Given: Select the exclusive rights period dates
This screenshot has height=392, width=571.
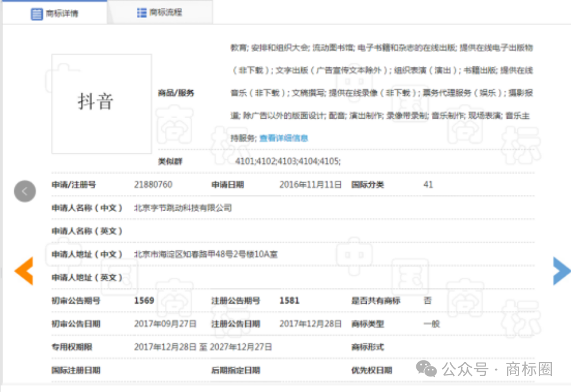Looking at the screenshot, I should click(x=203, y=347).
